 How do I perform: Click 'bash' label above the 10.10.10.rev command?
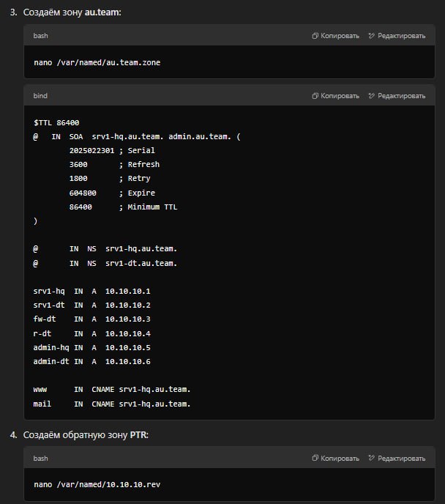[41, 458]
